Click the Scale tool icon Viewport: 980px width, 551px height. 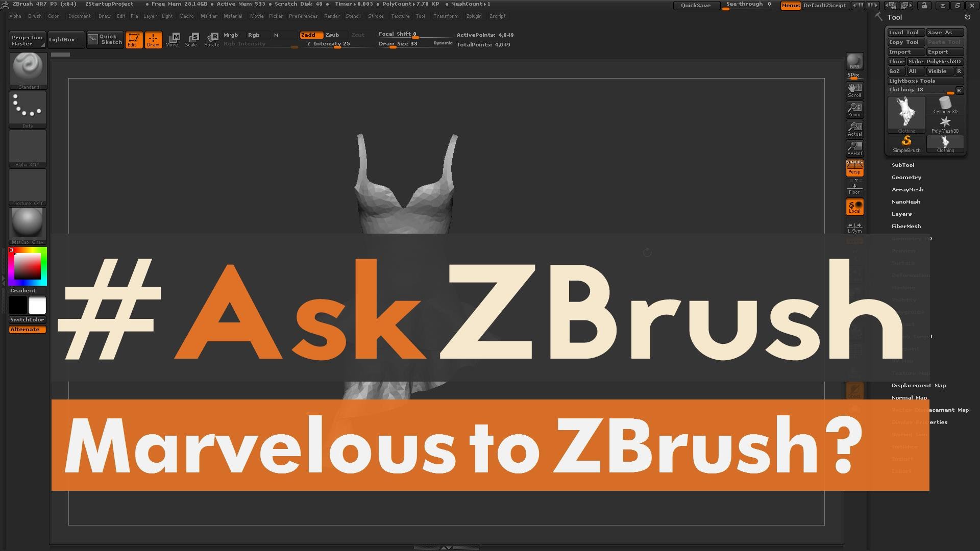[191, 38]
